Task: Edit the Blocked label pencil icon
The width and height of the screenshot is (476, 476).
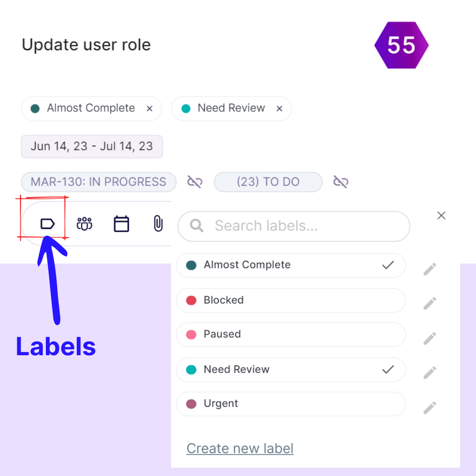Action: point(430,303)
